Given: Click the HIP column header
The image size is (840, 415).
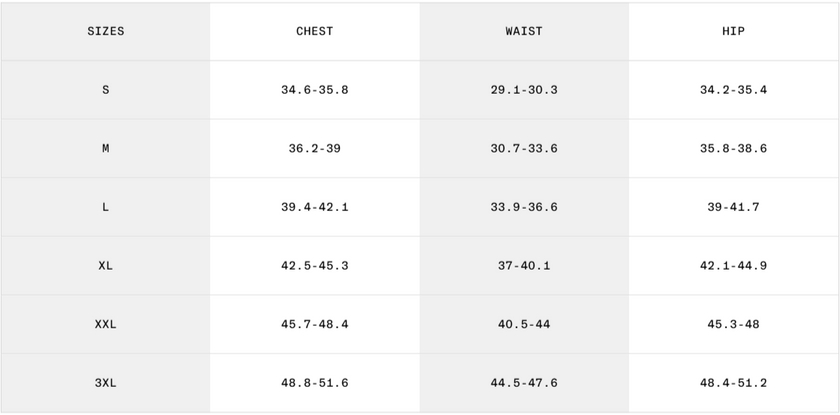Looking at the screenshot, I should point(733,31).
